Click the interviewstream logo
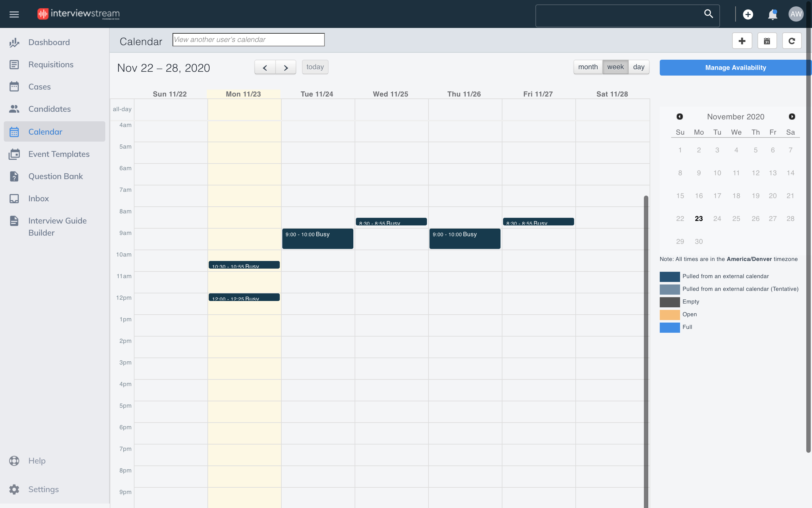 tap(78, 14)
